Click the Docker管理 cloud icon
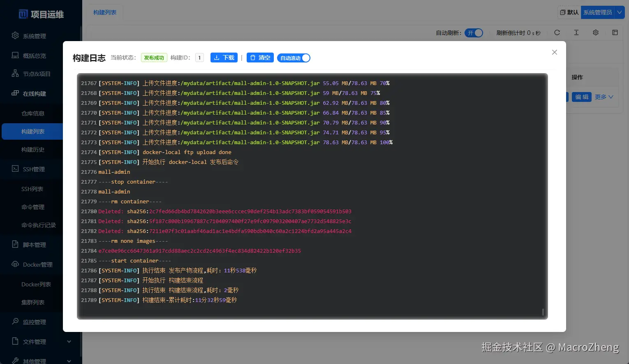The image size is (629, 364). tap(15, 264)
